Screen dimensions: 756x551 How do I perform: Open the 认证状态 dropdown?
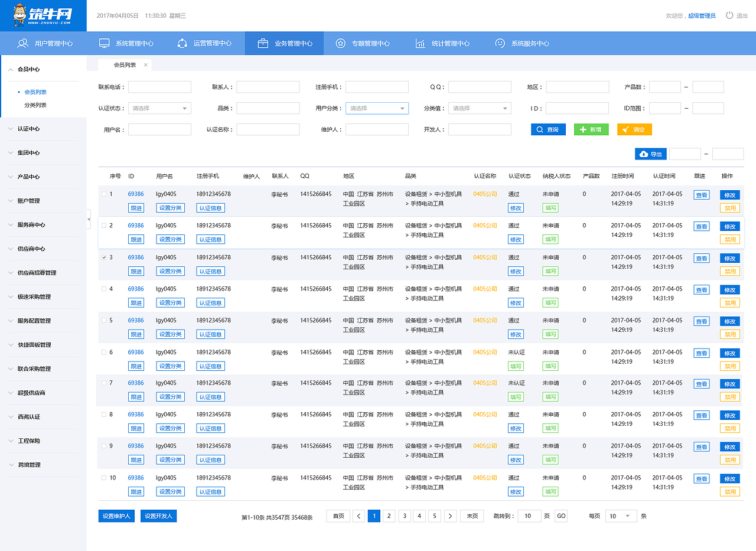point(159,108)
